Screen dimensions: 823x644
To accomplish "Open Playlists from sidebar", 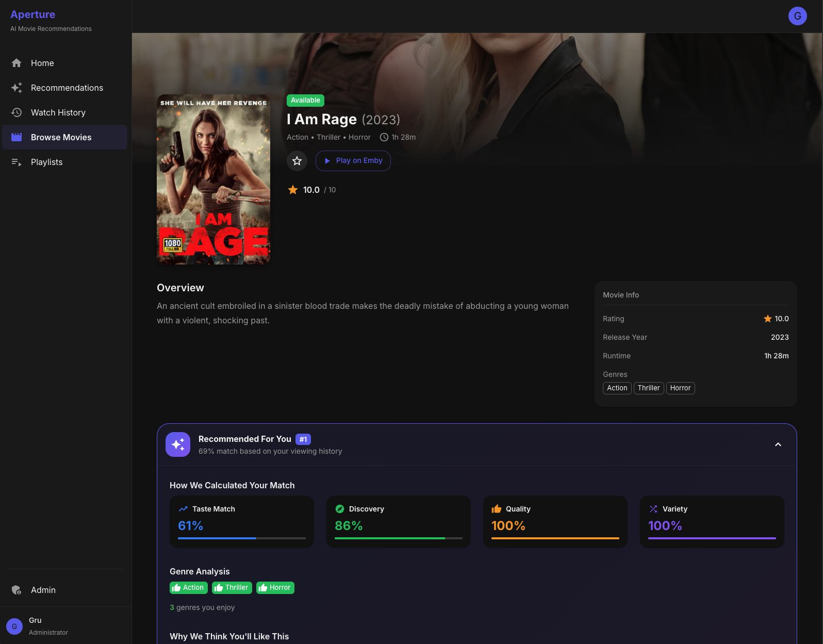I will (x=65, y=162).
